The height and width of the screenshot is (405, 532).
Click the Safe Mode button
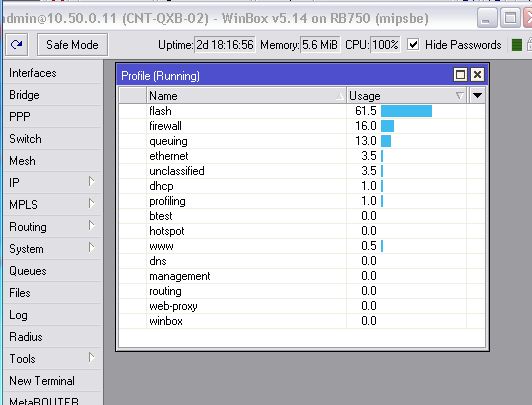tap(72, 44)
